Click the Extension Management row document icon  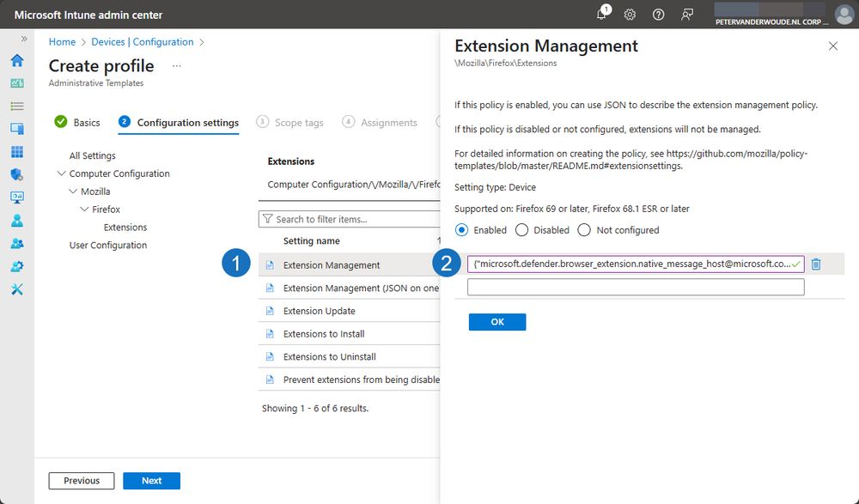(x=270, y=265)
